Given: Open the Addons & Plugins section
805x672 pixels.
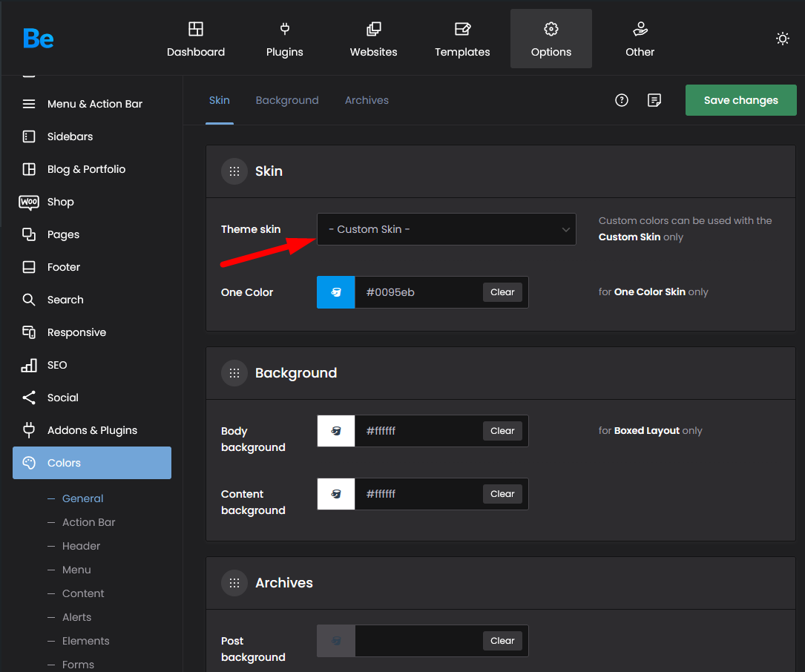Looking at the screenshot, I should [x=92, y=430].
